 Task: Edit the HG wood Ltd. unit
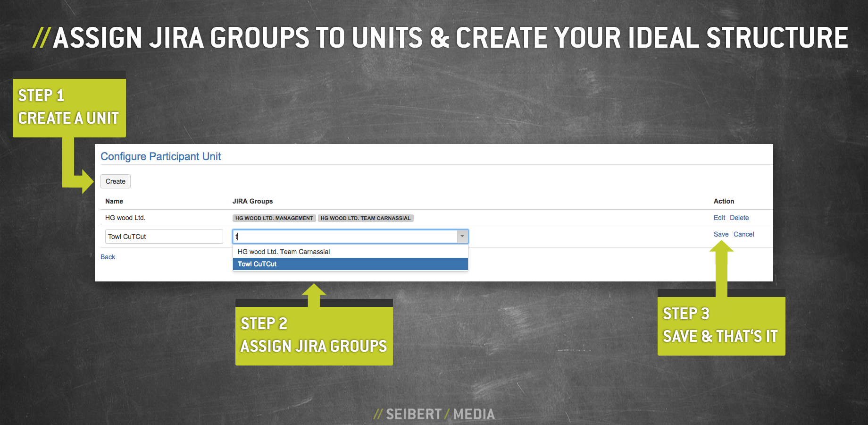pos(719,218)
